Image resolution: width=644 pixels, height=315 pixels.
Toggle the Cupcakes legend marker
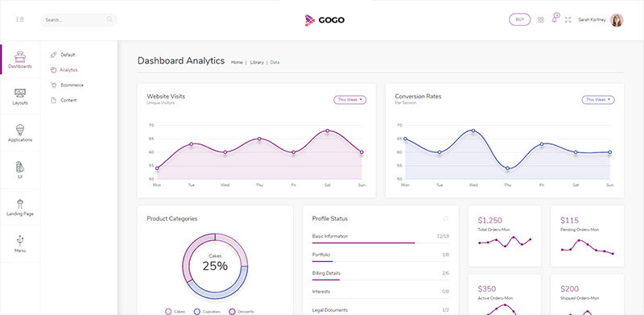(196, 312)
